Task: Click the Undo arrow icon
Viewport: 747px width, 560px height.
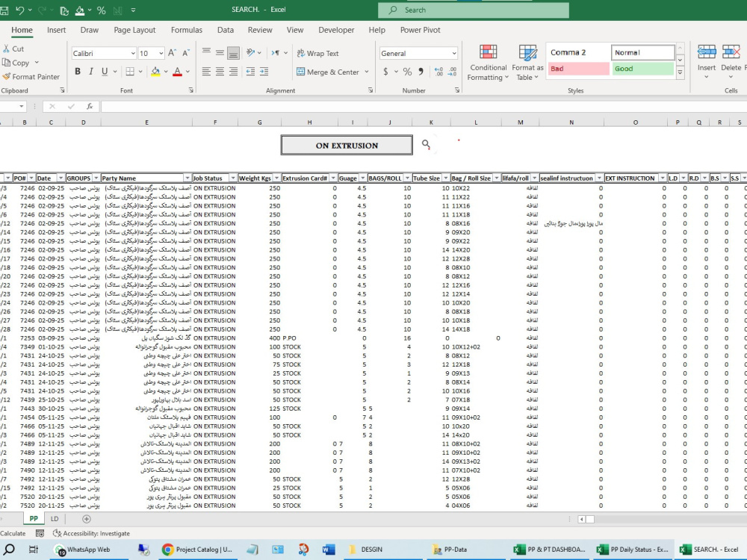Action: click(x=19, y=10)
